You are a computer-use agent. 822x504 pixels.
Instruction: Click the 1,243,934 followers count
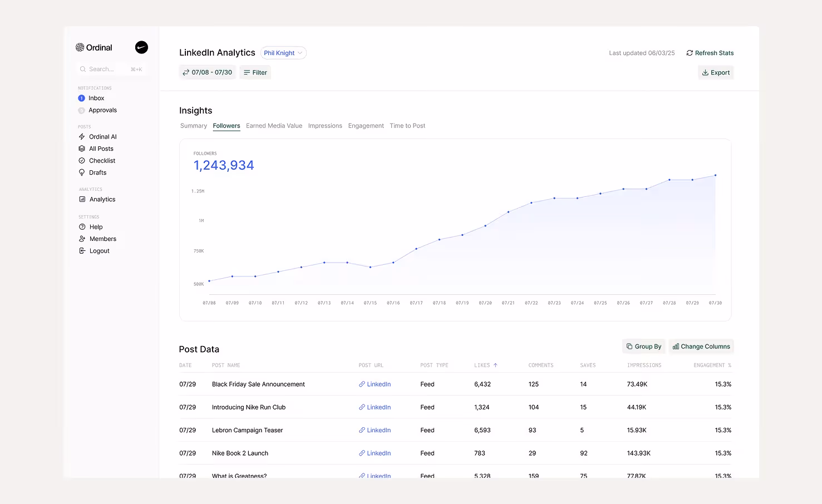tap(224, 165)
